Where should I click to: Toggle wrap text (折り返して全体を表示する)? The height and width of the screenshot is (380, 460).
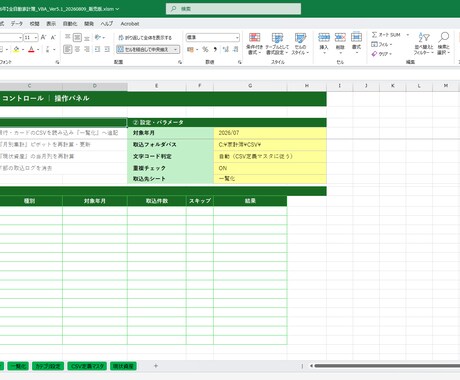pyautogui.click(x=145, y=37)
